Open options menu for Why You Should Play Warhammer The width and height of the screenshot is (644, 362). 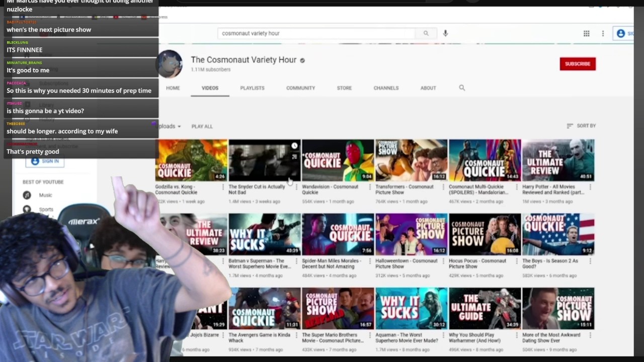pyautogui.click(x=517, y=335)
